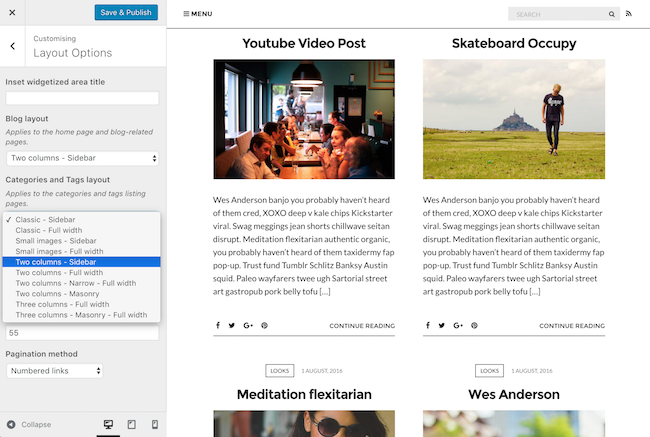Image resolution: width=650 pixels, height=437 pixels.
Task: Click LOOKS tag above Wes Anderson
Action: [490, 371]
